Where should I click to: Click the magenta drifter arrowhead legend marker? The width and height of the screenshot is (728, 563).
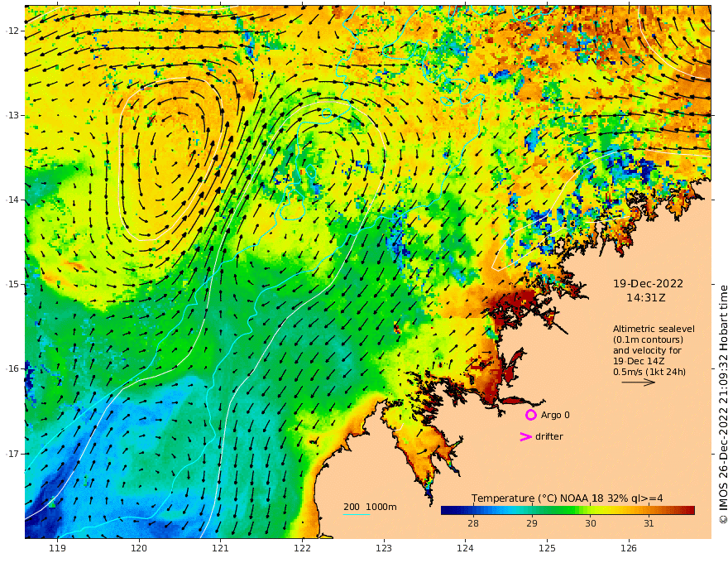pyautogui.click(x=525, y=436)
